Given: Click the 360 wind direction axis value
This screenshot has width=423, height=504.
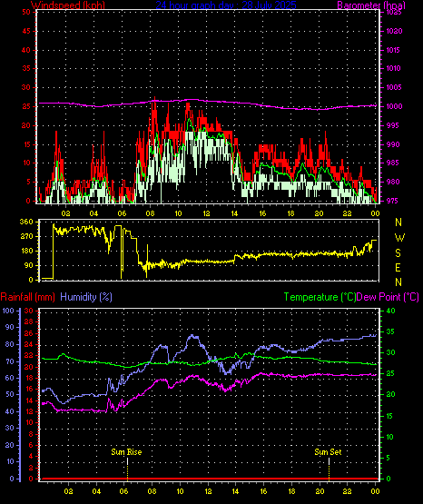Looking at the screenshot, I should point(26,222).
